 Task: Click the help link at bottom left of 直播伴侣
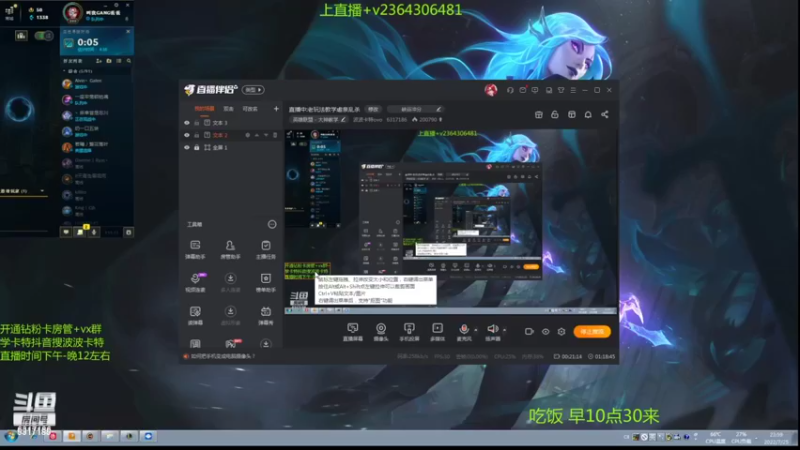[219, 356]
